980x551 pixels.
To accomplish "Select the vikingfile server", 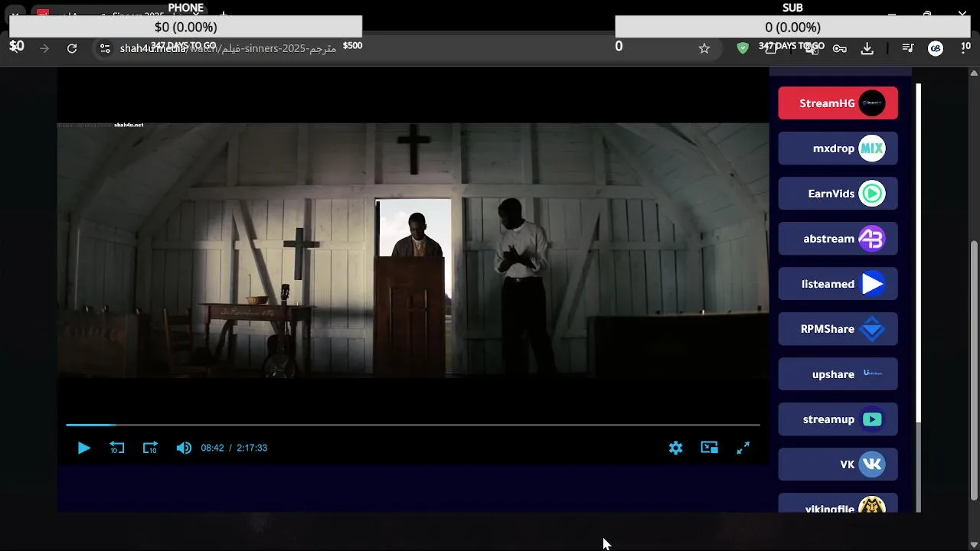I will point(838,504).
